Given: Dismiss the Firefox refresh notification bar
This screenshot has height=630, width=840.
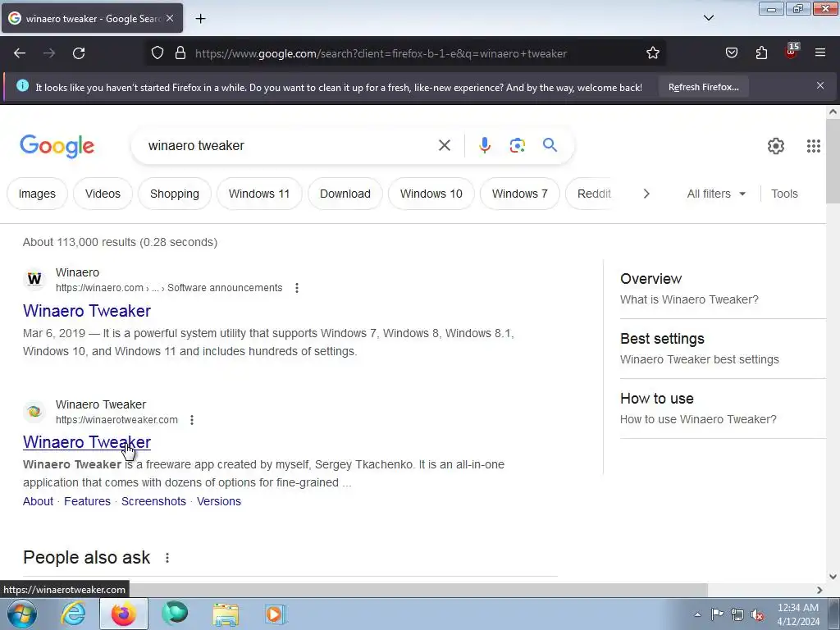Looking at the screenshot, I should (820, 85).
